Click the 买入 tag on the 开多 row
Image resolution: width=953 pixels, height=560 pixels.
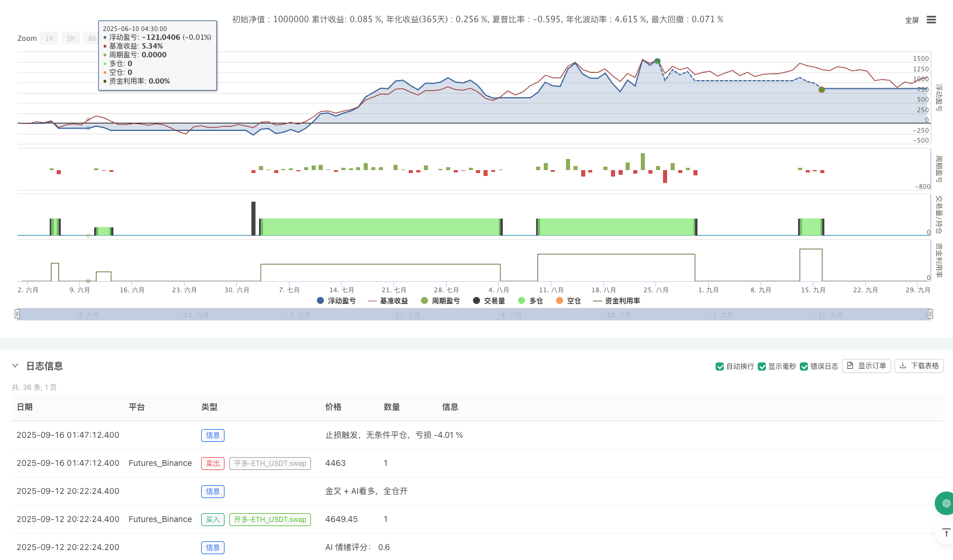click(x=212, y=519)
